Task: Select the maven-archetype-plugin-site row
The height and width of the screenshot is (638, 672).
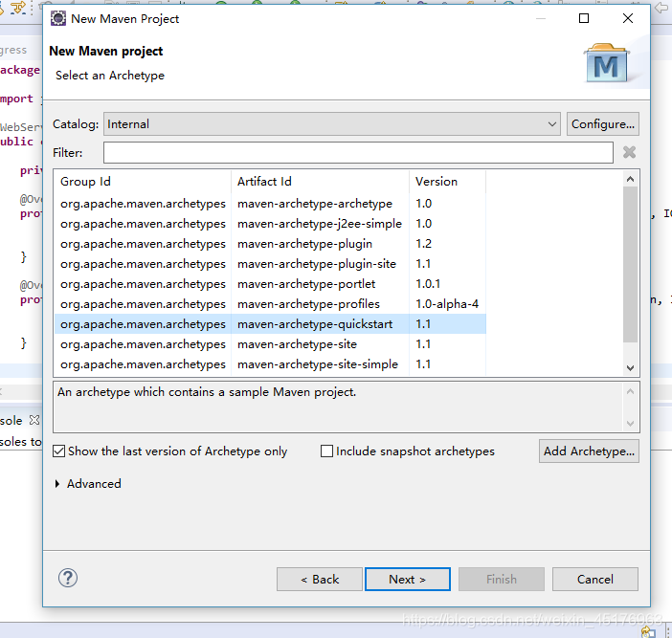Action: coord(271,264)
